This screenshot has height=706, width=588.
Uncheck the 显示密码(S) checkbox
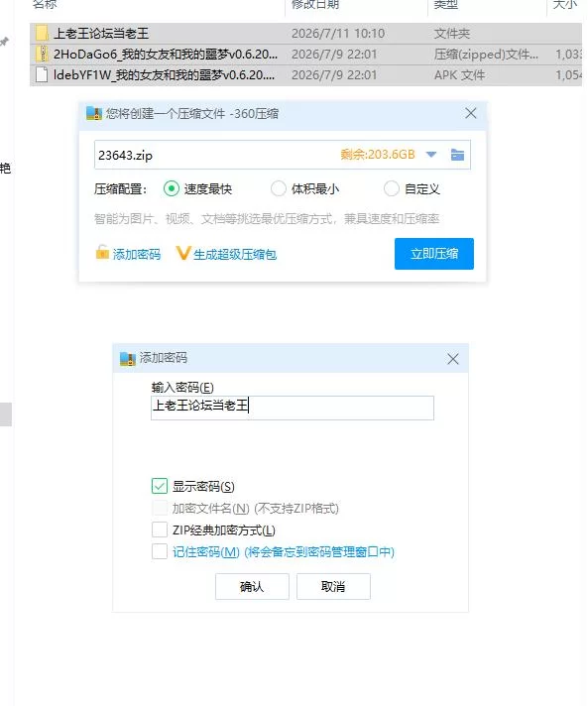point(160,486)
